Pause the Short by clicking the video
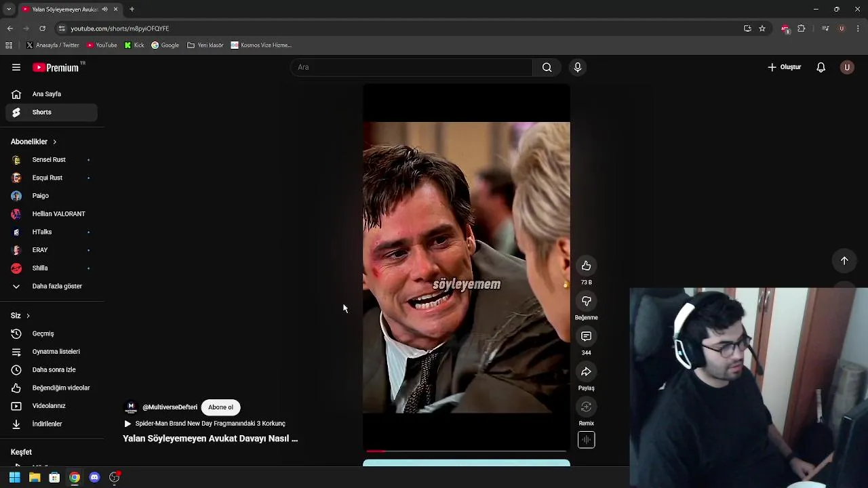 pyautogui.click(x=467, y=268)
